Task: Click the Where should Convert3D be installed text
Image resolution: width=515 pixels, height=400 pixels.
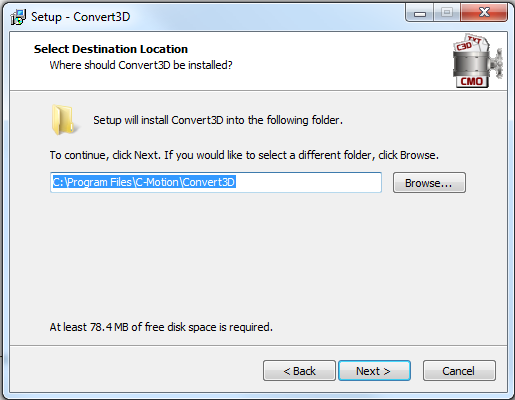Action: point(141,65)
